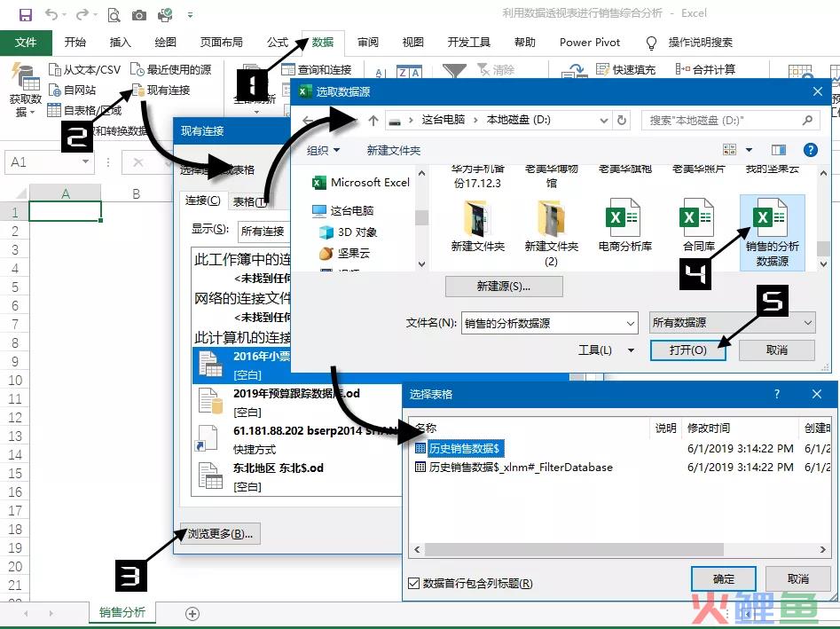840x629 pixels.
Task: Open 文件名(N) combo box dropdown
Action: click(x=631, y=323)
